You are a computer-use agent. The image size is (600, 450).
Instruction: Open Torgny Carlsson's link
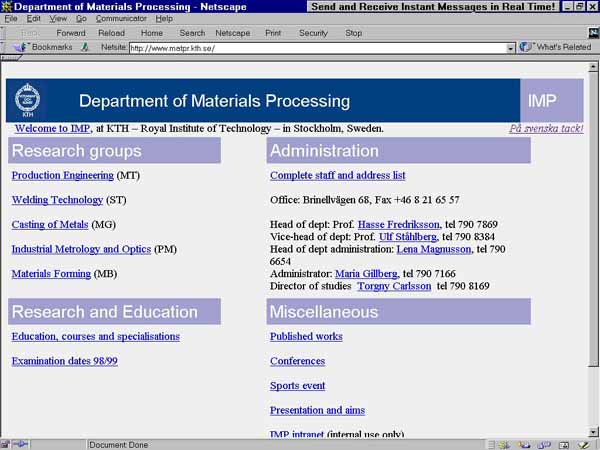(394, 286)
